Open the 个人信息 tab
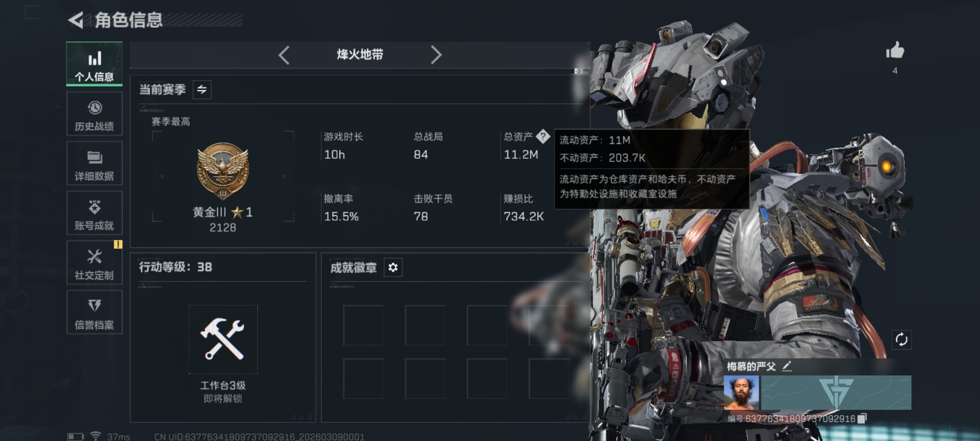Viewport: 980px width, 441px height. coord(94,64)
